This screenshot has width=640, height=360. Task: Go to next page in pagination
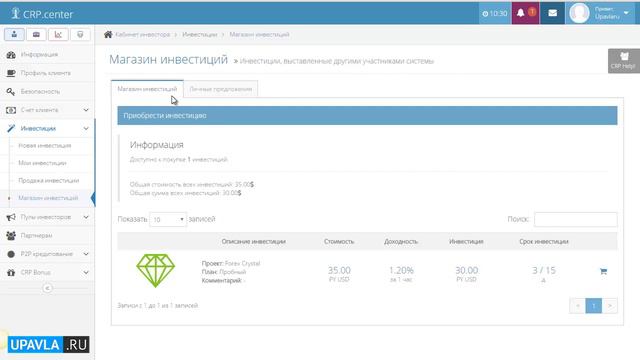(609, 306)
